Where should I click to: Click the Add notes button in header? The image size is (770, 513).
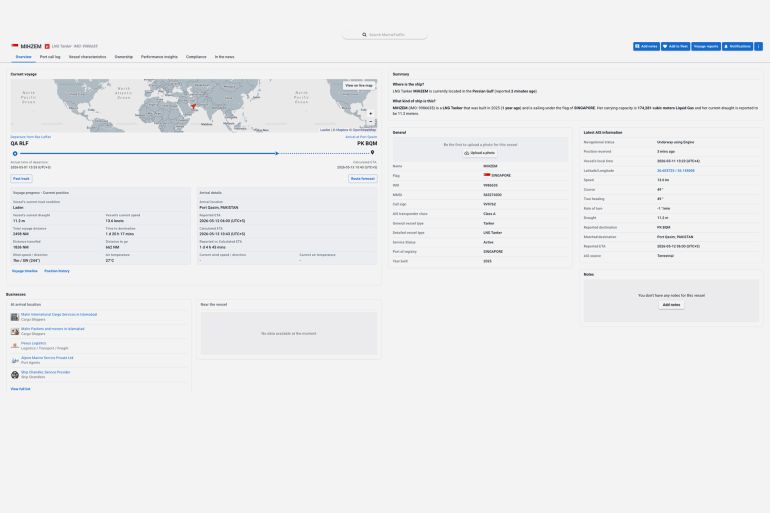tap(646, 46)
